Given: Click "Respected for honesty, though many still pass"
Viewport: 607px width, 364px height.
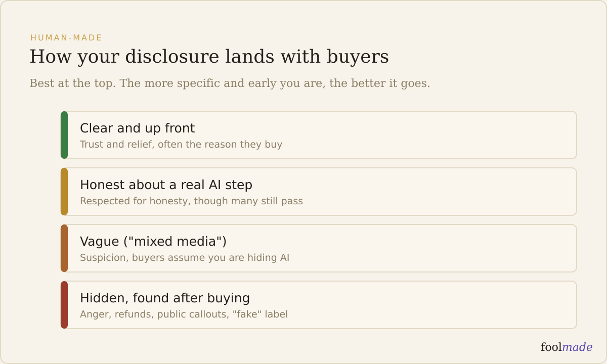Looking at the screenshot, I should coord(191,201).
